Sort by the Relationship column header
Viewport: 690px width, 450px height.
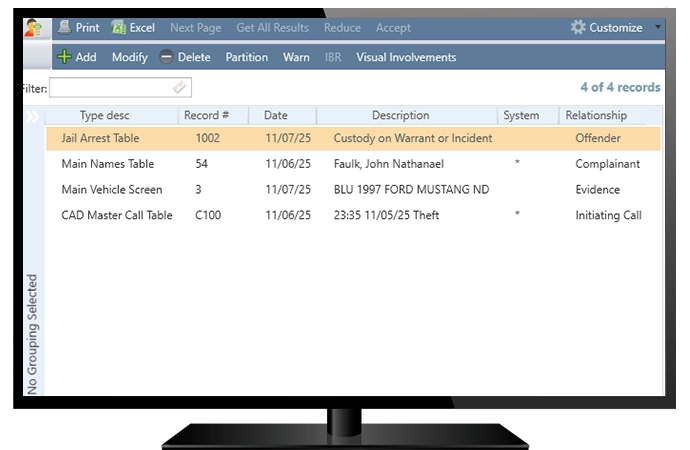(x=596, y=115)
